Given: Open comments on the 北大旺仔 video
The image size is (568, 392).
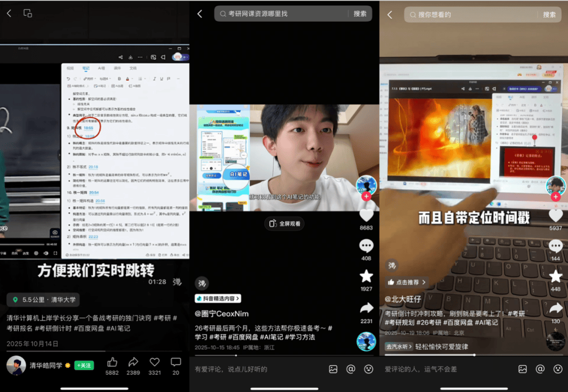Looking at the screenshot, I should click(x=555, y=246).
